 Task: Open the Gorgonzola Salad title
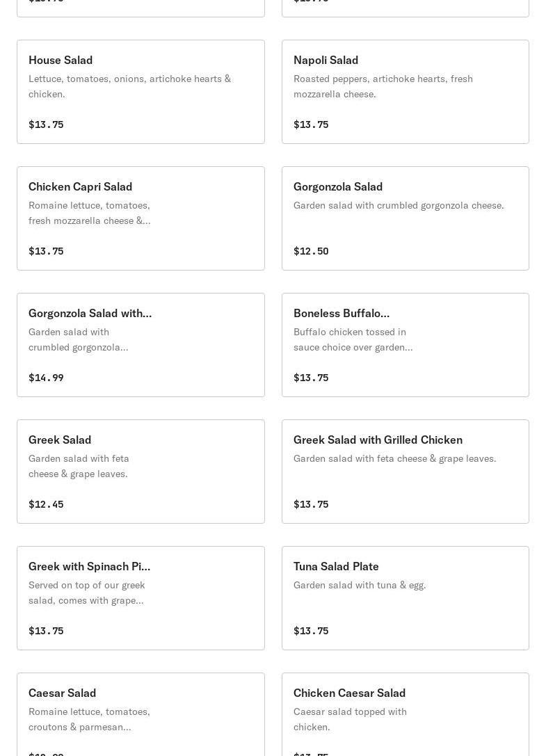pos(338,186)
